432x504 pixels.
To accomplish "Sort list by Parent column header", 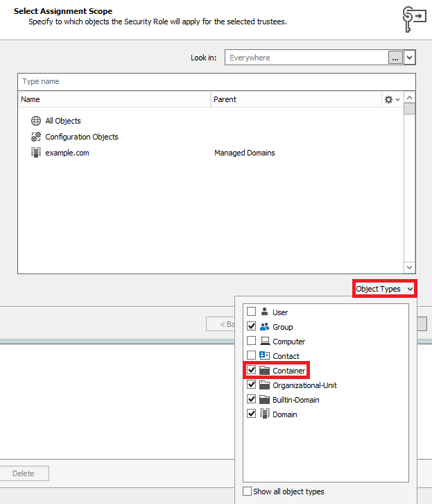I will (x=295, y=100).
